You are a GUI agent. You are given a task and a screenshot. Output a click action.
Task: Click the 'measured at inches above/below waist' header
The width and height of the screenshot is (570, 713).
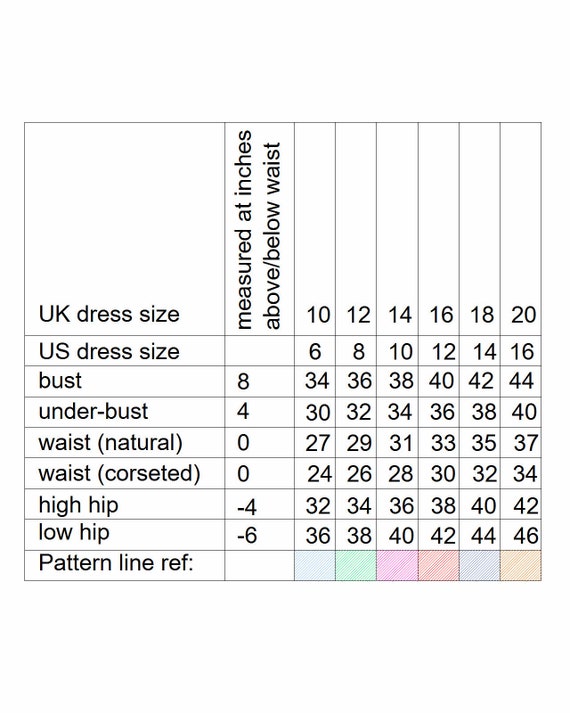click(259, 230)
